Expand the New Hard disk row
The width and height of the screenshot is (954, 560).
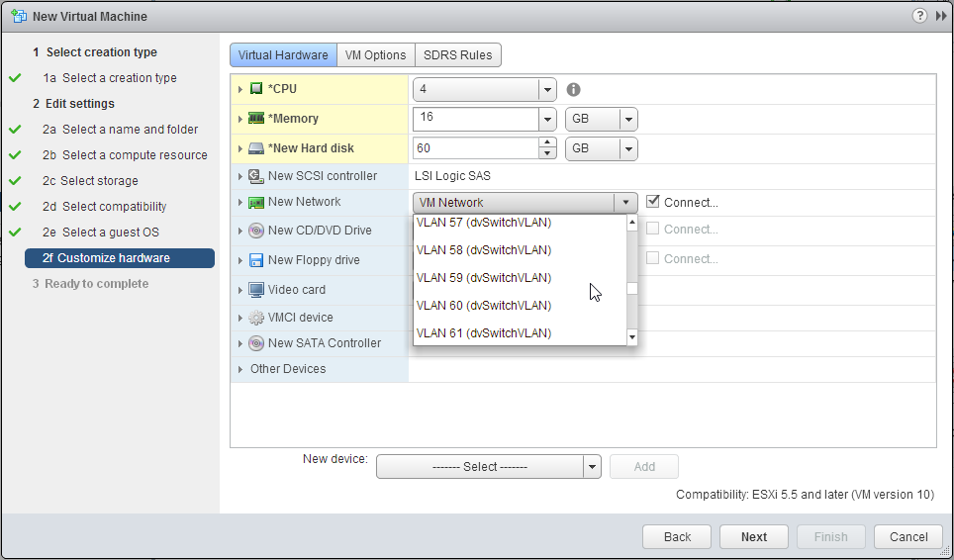tap(240, 149)
